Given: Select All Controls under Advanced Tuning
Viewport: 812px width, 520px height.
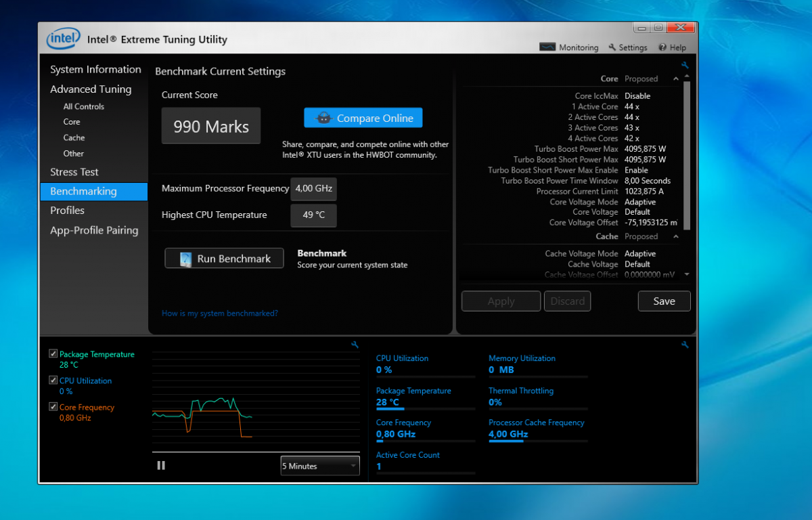Looking at the screenshot, I should pyautogui.click(x=84, y=106).
